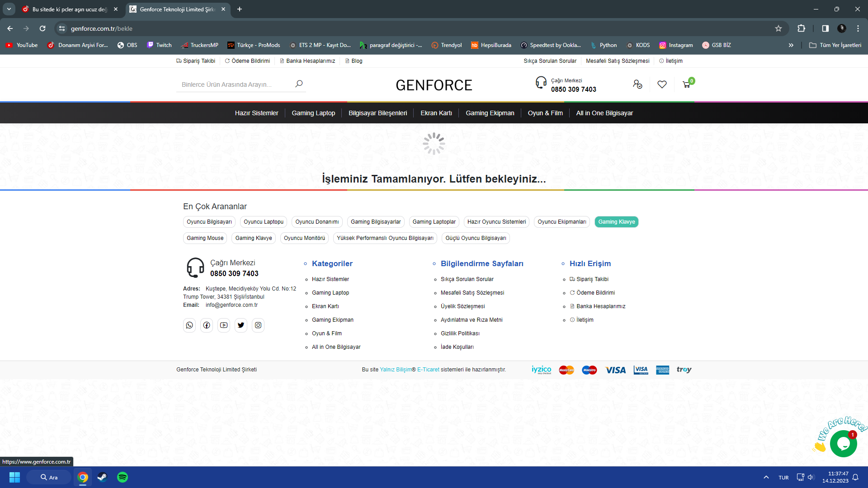Screen dimensions: 868x488
Task: View site information icon in address bar
Action: click(x=62, y=28)
